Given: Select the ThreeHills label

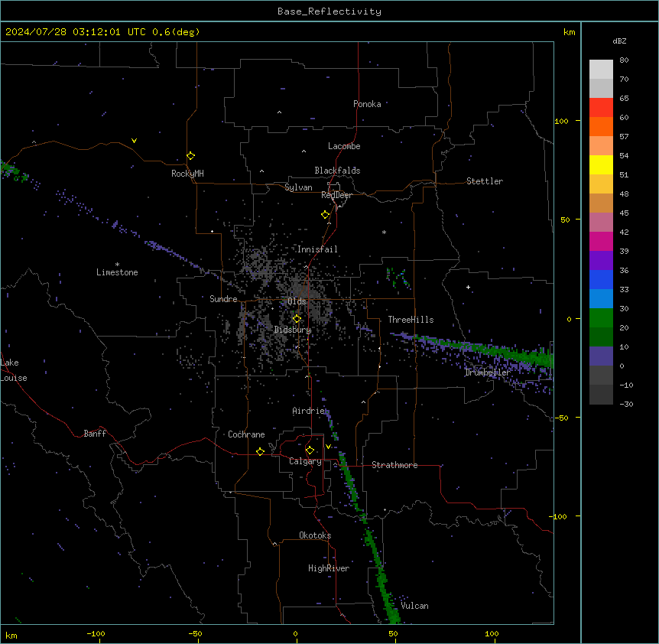Looking at the screenshot, I should [x=411, y=320].
